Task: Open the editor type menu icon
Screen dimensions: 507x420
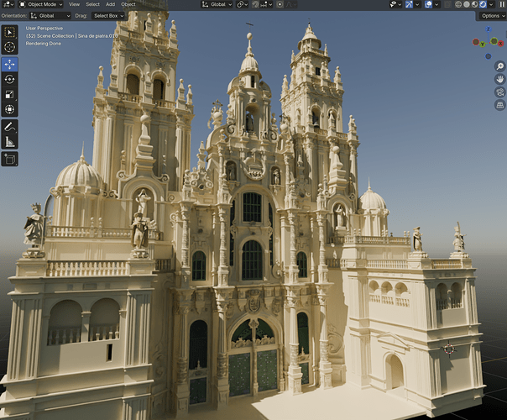Action: [8, 4]
